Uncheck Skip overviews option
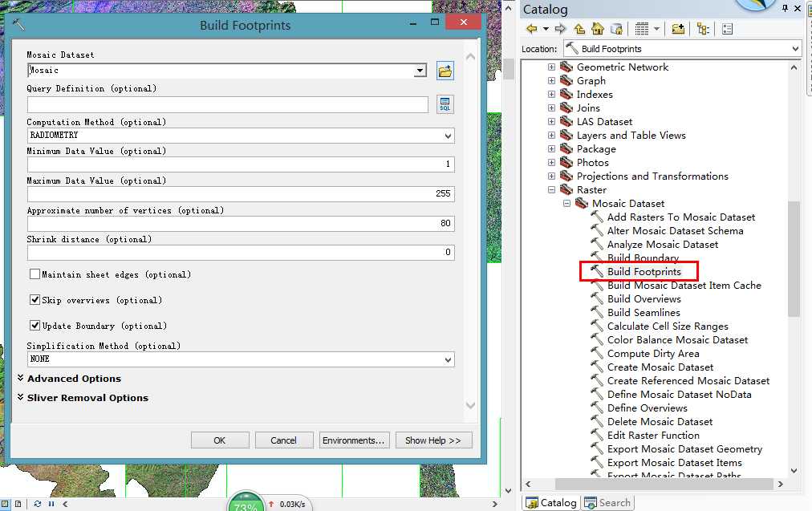 (x=35, y=299)
